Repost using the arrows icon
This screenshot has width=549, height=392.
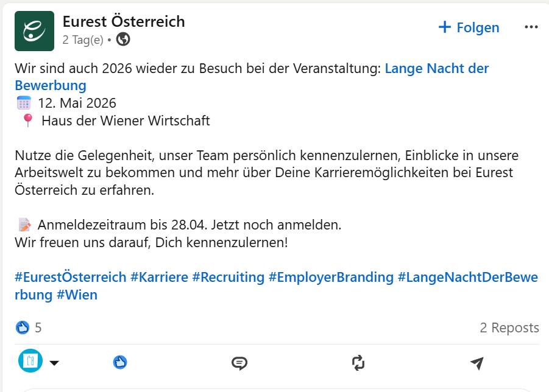click(x=358, y=363)
